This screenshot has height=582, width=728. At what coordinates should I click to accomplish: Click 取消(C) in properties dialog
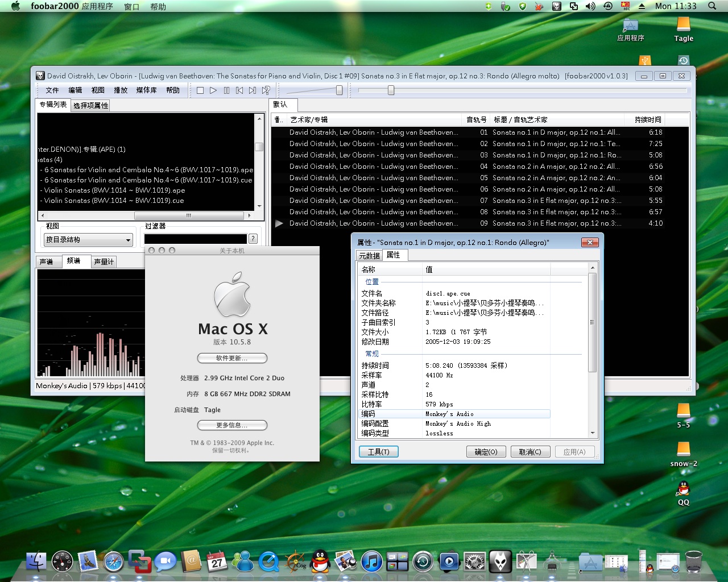pyautogui.click(x=530, y=452)
